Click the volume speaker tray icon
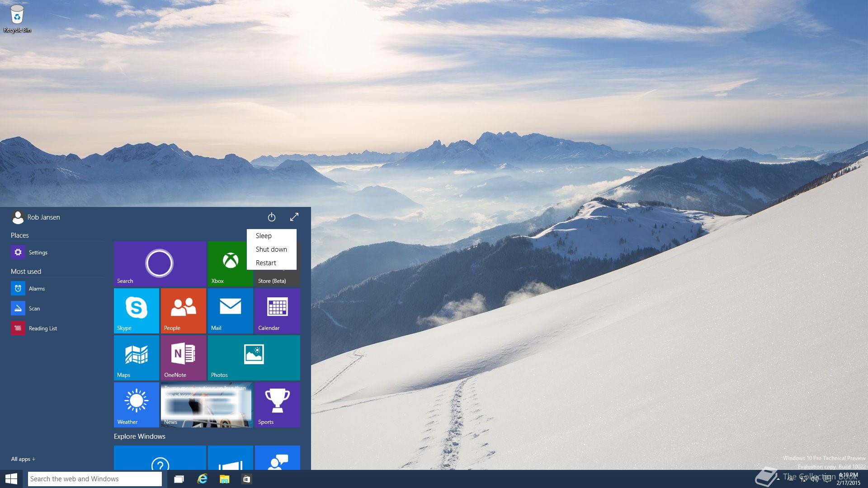The height and width of the screenshot is (488, 868). [815, 479]
